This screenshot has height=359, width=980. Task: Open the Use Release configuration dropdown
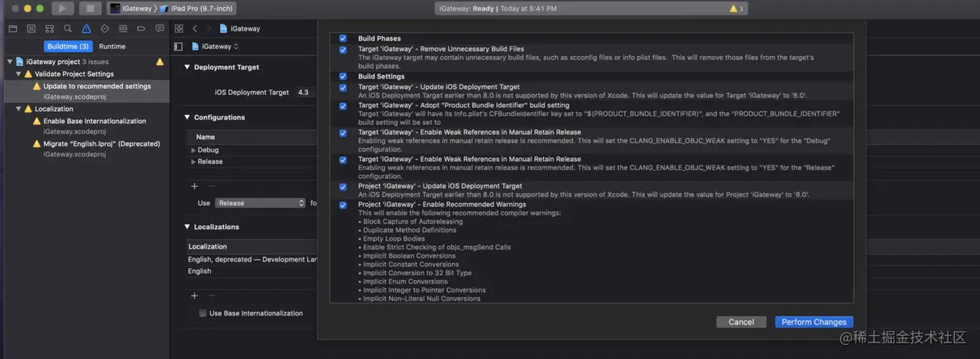coord(260,203)
